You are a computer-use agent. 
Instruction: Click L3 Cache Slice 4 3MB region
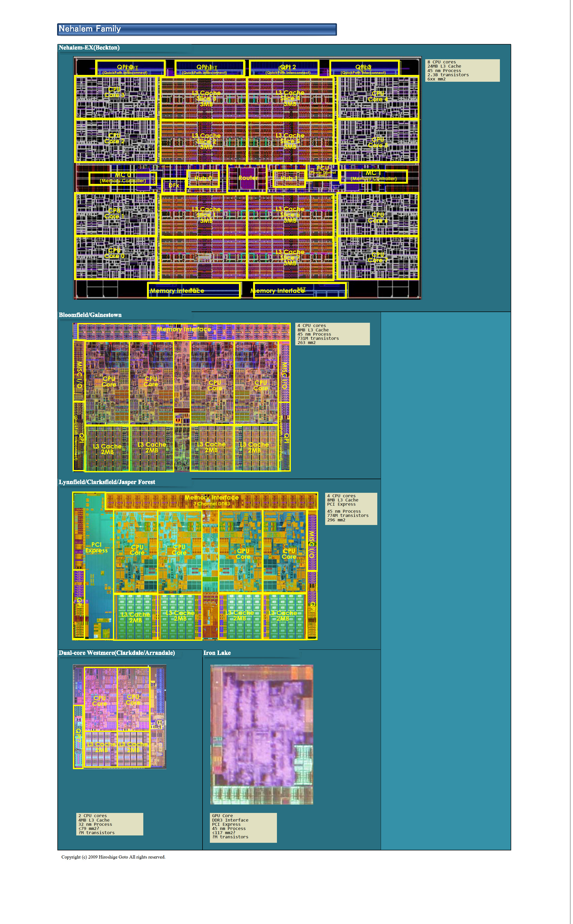click(290, 98)
